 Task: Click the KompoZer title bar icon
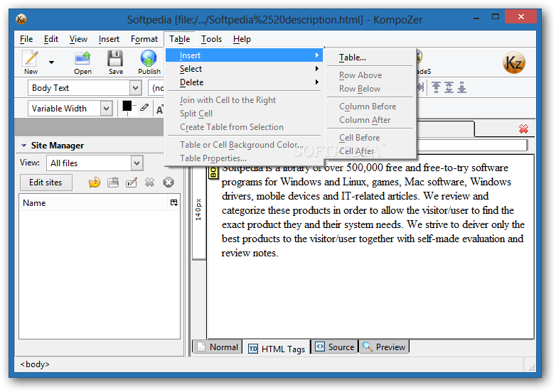(x=21, y=19)
